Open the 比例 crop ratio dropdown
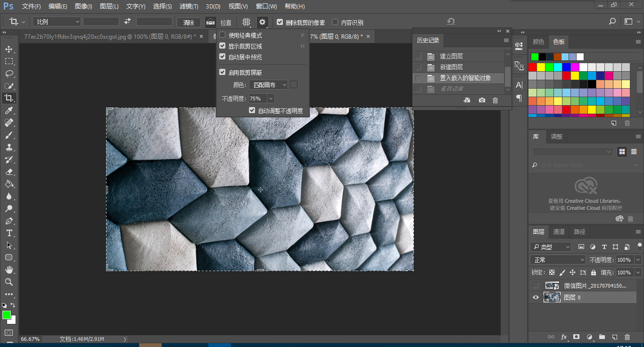Image resolution: width=644 pixels, height=347 pixels. (57, 22)
